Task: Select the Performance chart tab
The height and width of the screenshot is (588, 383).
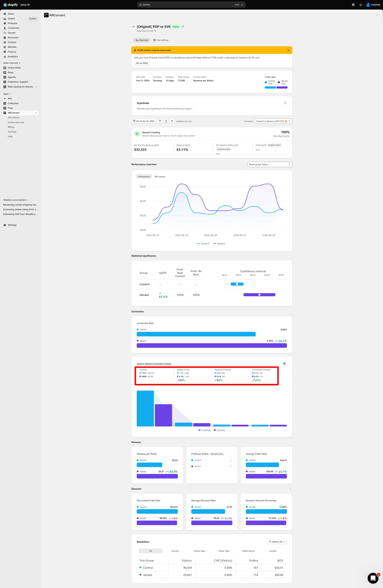Action: pyautogui.click(x=144, y=177)
